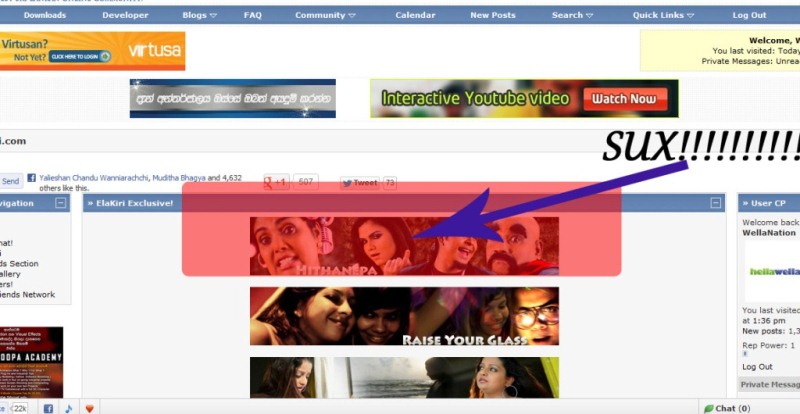This screenshot has width=800, height=414.
Task: Collapse the ElaKiri Exclusive panel
Action: coord(716,203)
